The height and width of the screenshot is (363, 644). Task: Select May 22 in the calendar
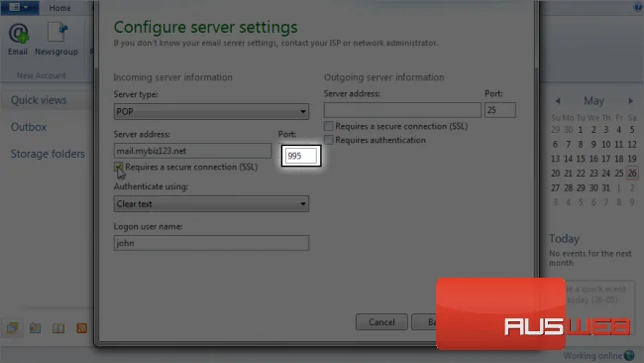click(x=581, y=174)
